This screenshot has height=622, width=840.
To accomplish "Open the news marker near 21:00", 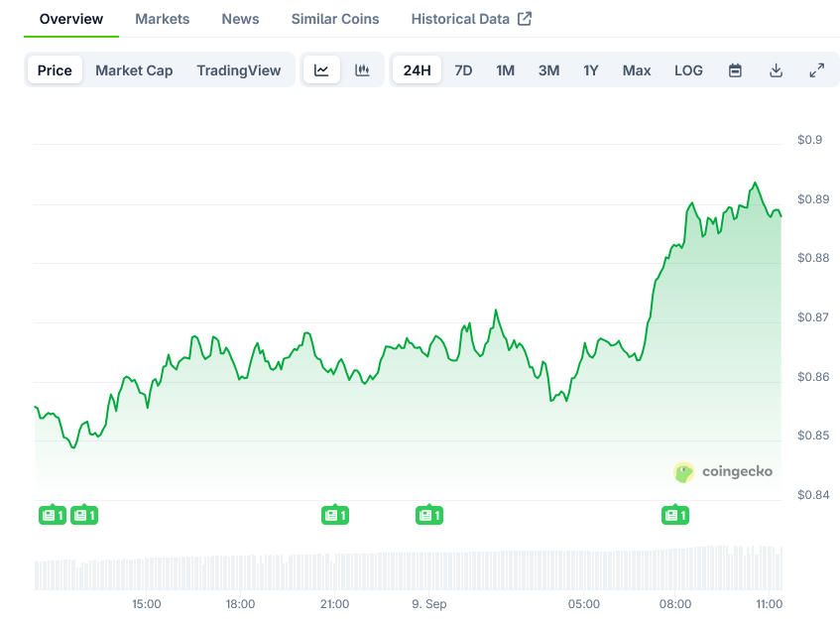I will (335, 515).
